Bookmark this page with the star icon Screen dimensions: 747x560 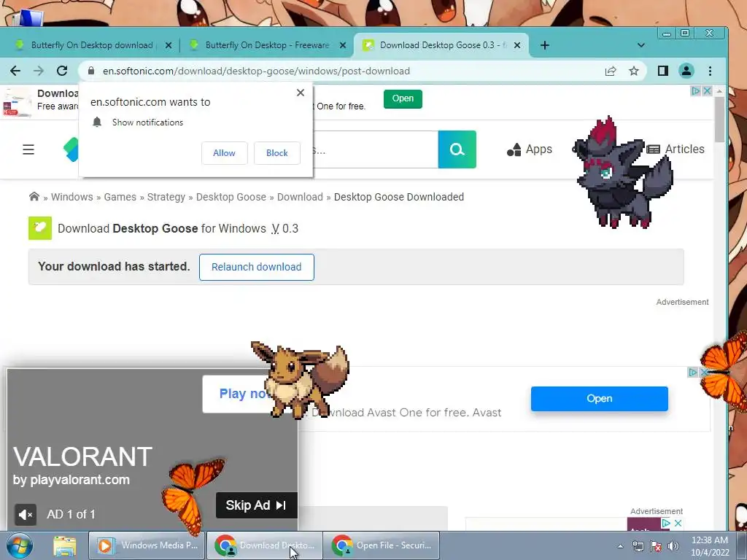[634, 71]
